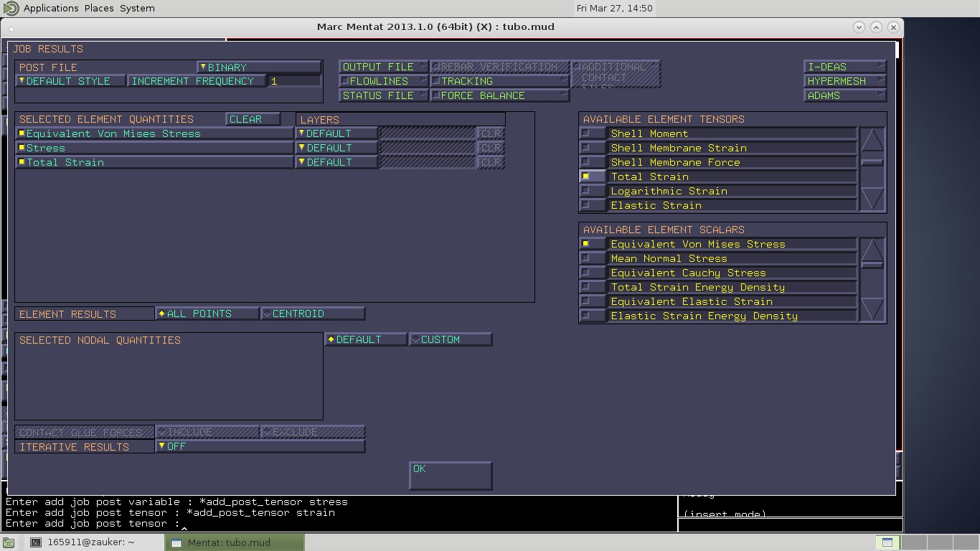Click the INCREMENT FREQUENCY value field
Image resolution: width=980 pixels, height=551 pixels.
[295, 81]
